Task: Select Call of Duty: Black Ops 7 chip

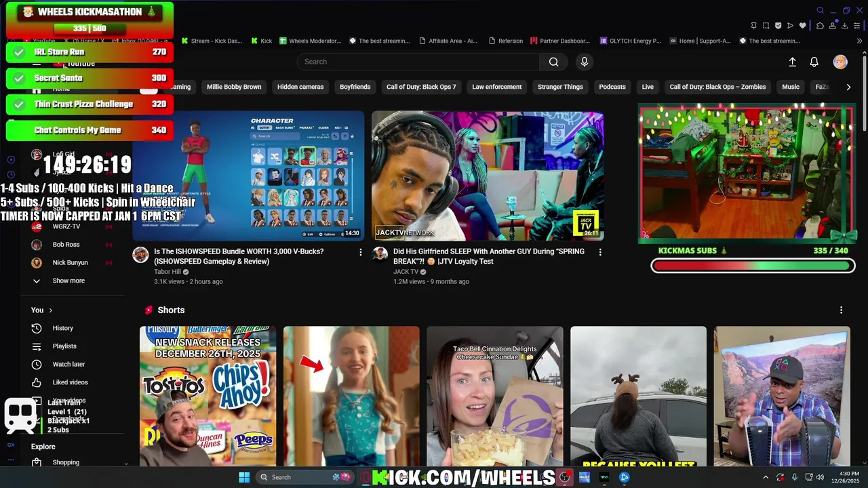Action: coord(421,87)
